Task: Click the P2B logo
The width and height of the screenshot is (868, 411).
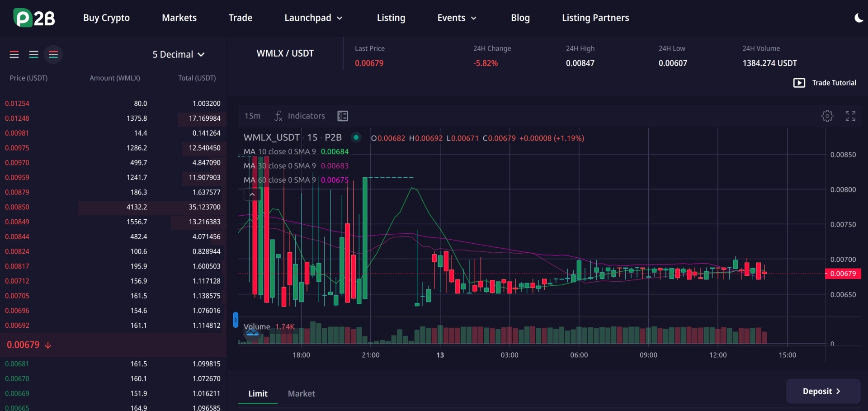Action: click(x=34, y=18)
